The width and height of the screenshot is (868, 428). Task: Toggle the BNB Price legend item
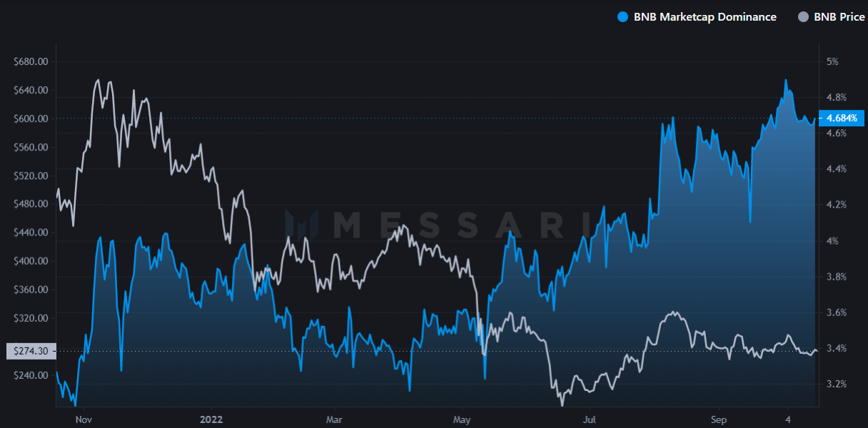tap(831, 17)
